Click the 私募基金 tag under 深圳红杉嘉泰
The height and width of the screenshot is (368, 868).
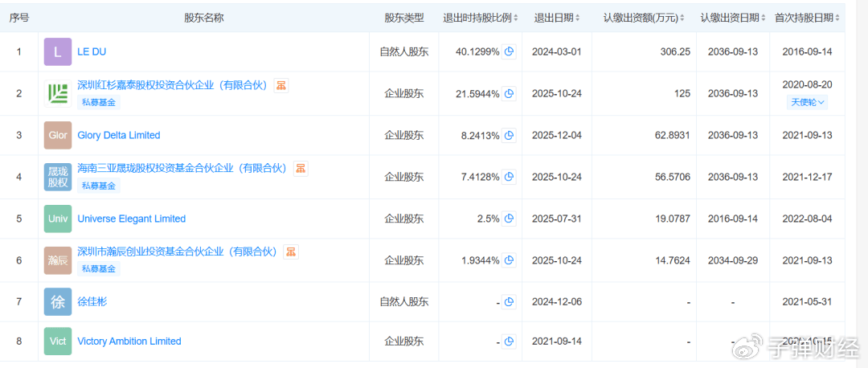(x=98, y=102)
